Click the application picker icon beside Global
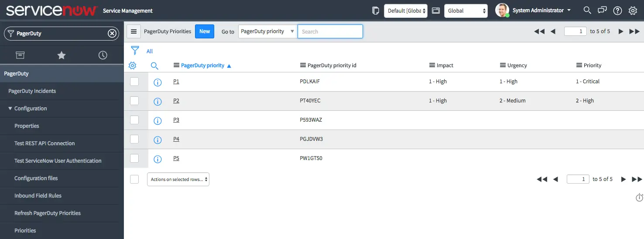 435,10
